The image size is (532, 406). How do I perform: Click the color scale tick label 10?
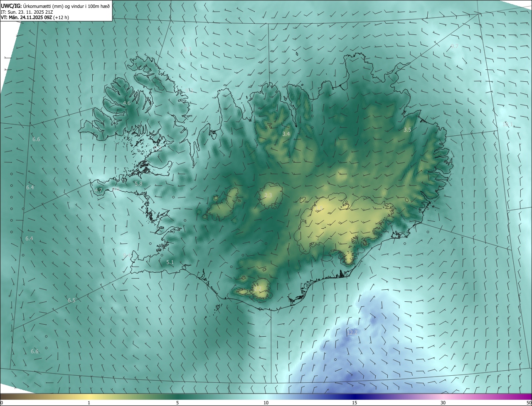pos(266,403)
